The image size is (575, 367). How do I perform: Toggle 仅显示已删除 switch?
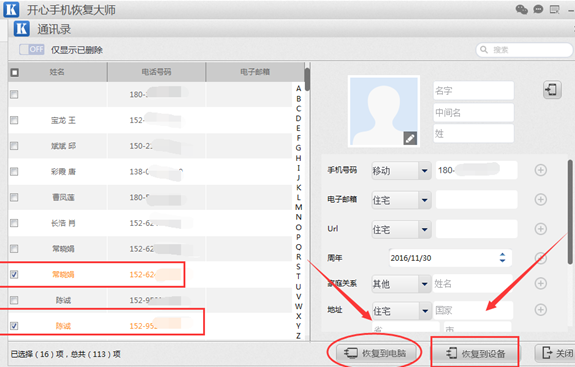tap(32, 49)
